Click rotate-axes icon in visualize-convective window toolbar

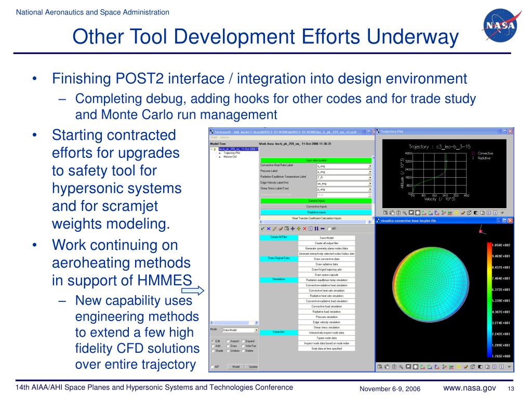[x=444, y=367]
